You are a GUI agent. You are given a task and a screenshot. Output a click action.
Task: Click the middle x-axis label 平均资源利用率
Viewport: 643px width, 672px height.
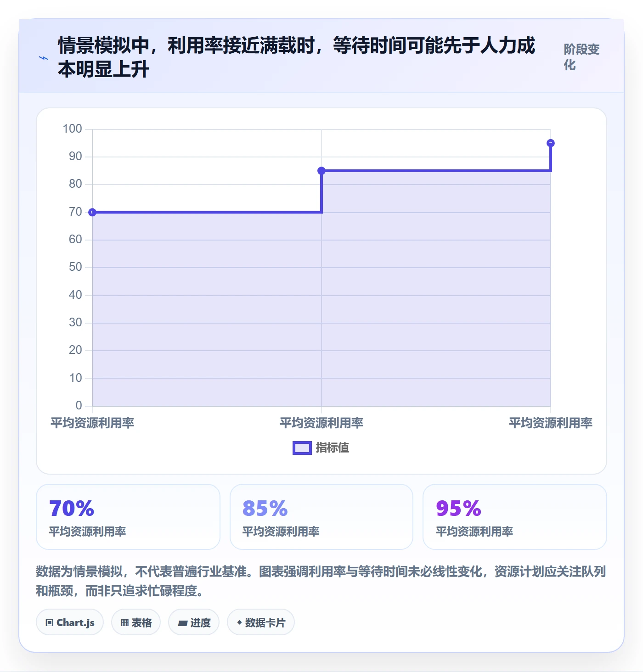click(321, 423)
